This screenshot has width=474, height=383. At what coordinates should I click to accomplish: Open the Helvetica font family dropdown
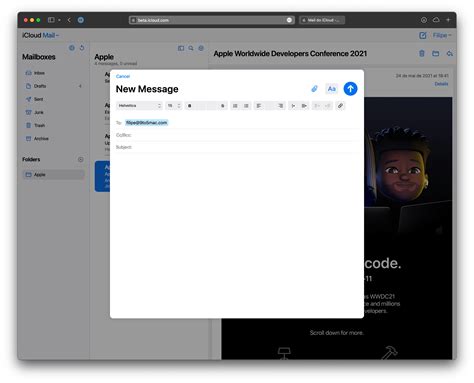point(139,106)
